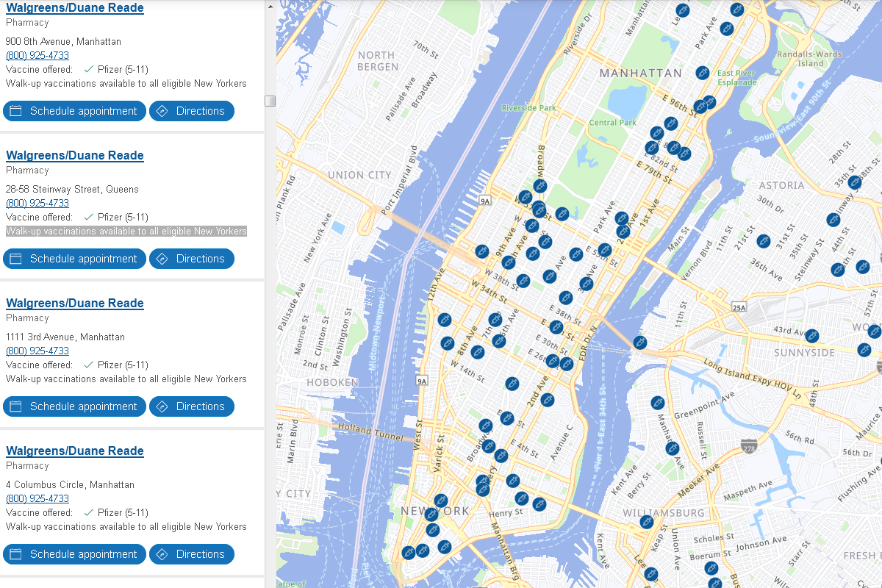
Task: Get directions to 900 8th Avenue
Action: pyautogui.click(x=192, y=111)
